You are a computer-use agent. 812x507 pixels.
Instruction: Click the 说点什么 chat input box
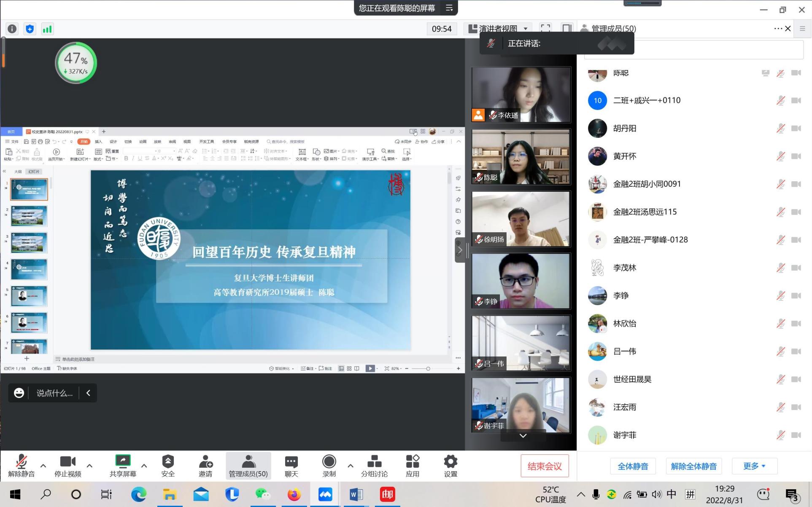click(x=54, y=393)
